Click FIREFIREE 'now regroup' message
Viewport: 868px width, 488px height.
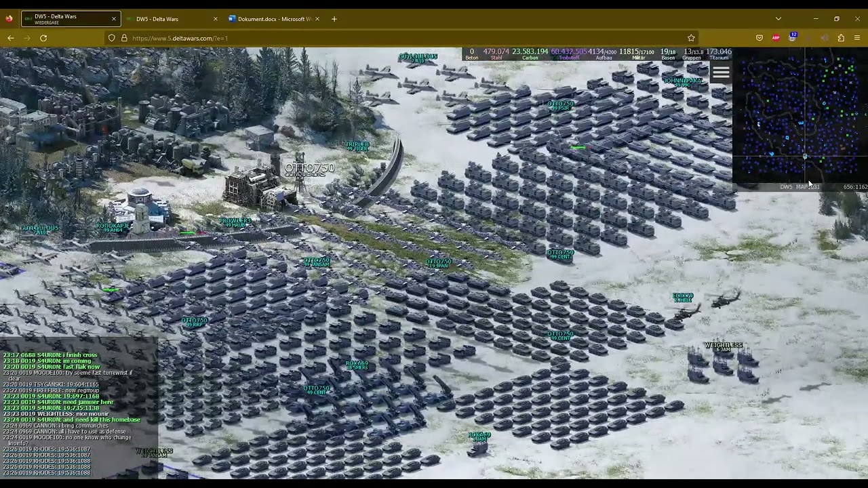tap(82, 390)
